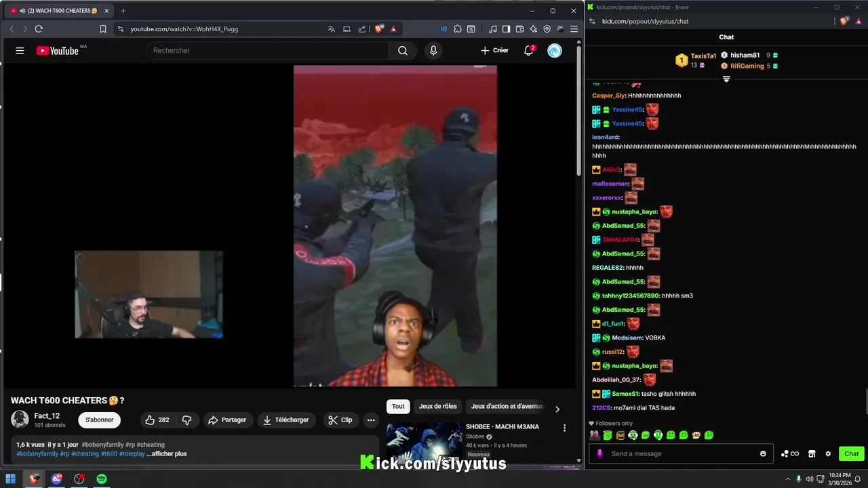Open the browser extensions puzzle icon
This screenshot has height=488, width=868.
[x=458, y=29]
